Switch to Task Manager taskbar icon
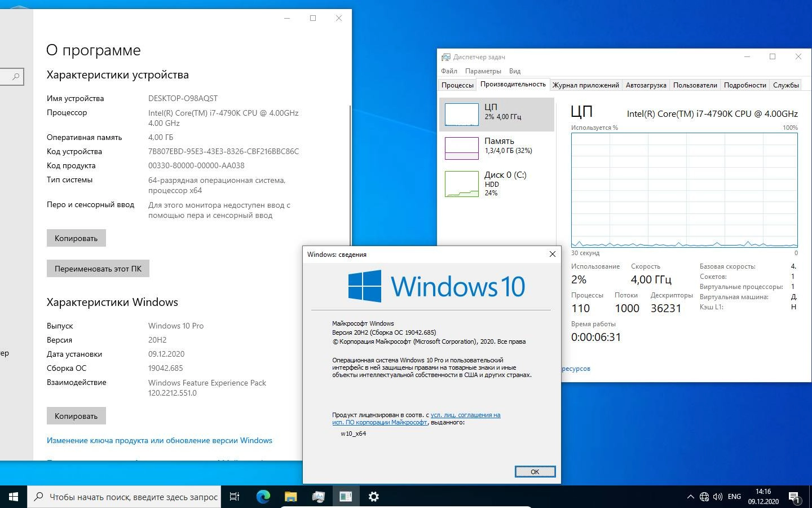Screen dimensions: 812x508 318,497
